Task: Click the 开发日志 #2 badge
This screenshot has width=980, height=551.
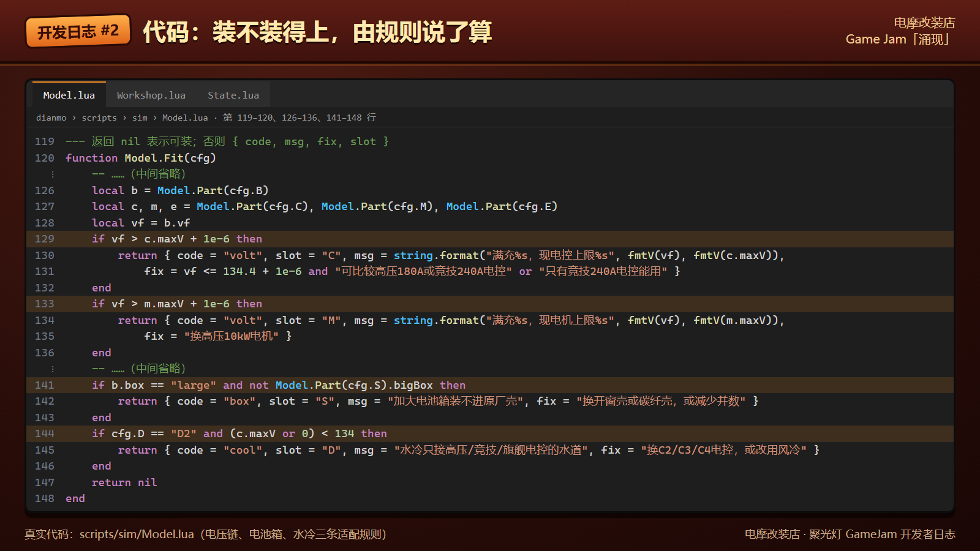Action: point(78,31)
